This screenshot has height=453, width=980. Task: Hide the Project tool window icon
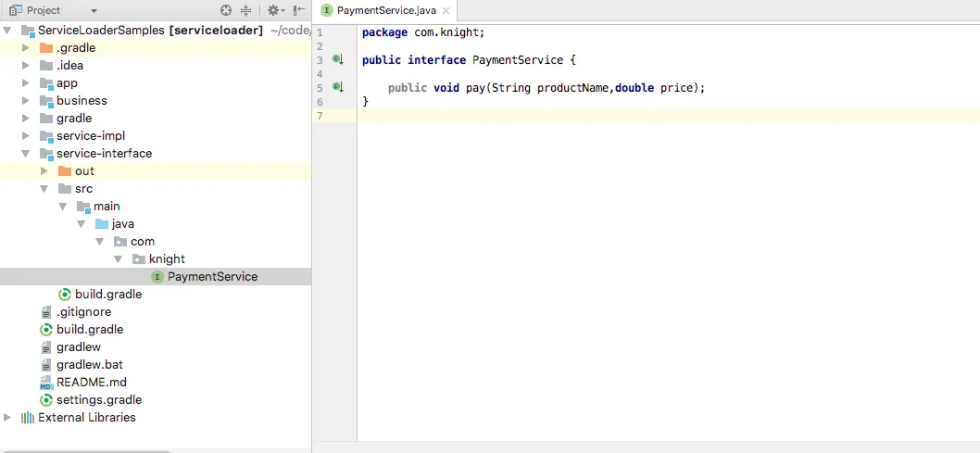[299, 10]
